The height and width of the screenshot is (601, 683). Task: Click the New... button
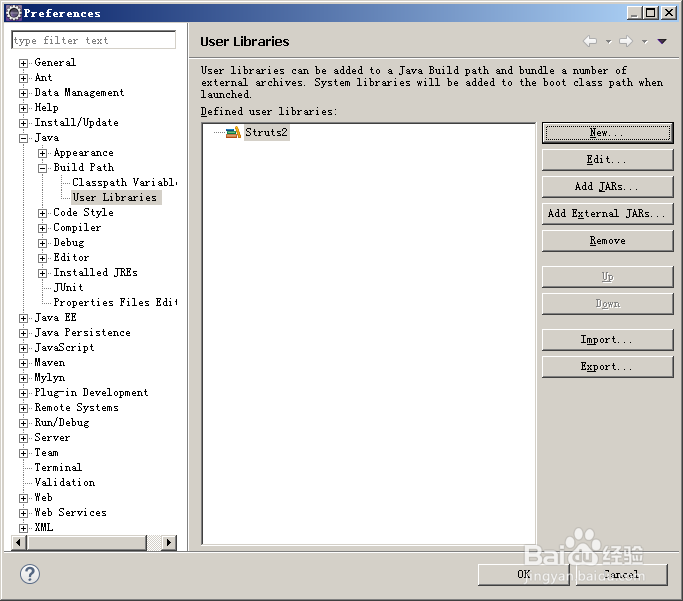pyautogui.click(x=607, y=133)
